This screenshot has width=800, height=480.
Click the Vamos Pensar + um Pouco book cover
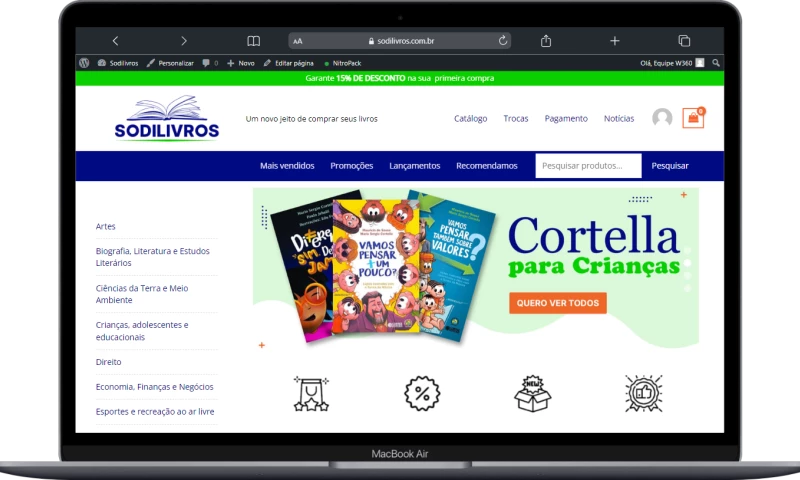(376, 266)
